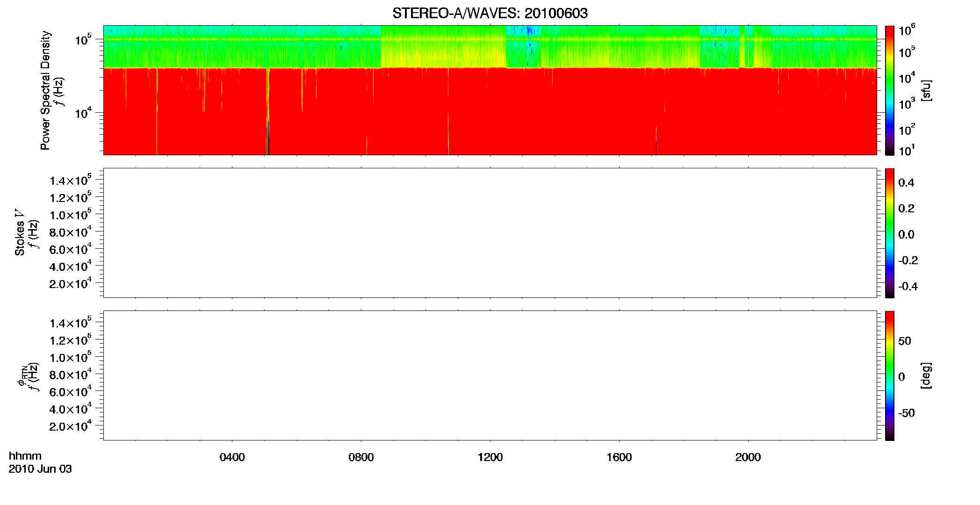The width and height of the screenshot is (980, 505).
Task: Select "8.0×10⁴" tick on Stokes V axis
Action: [x=70, y=231]
